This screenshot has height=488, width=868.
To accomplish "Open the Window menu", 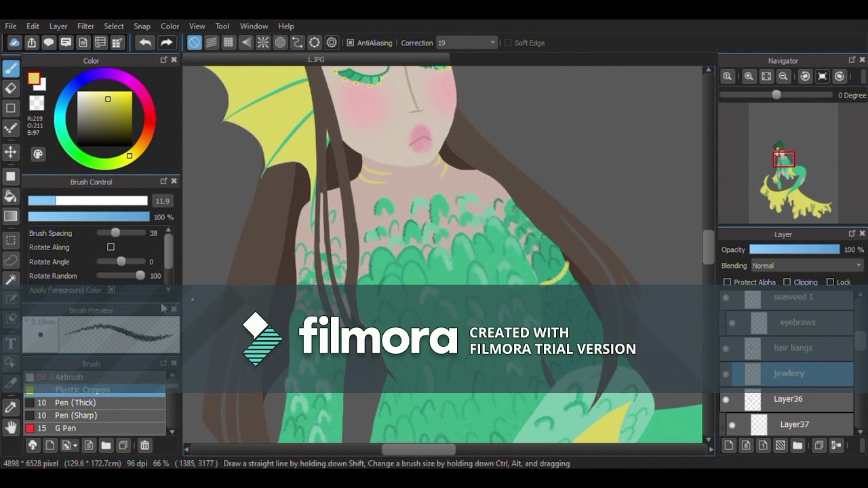I will [x=254, y=26].
